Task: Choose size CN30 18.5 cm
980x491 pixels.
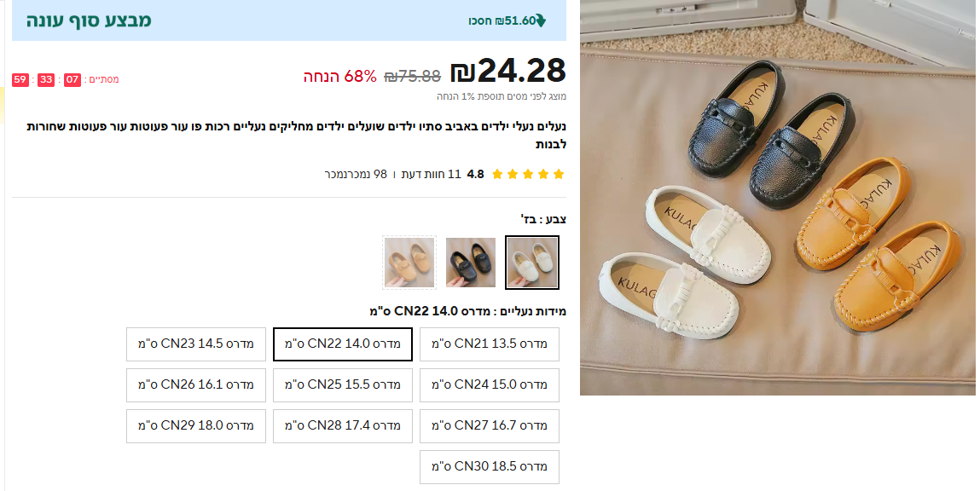Action: point(490,466)
